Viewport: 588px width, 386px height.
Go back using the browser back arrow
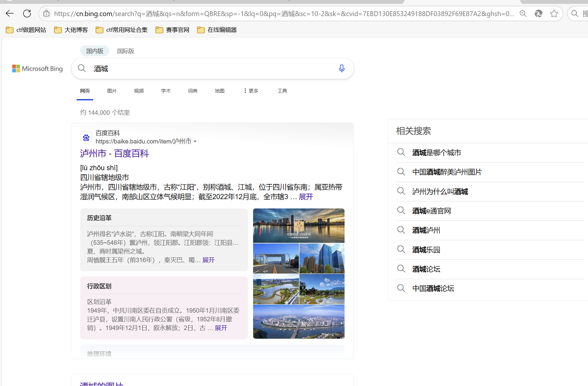[x=10, y=14]
